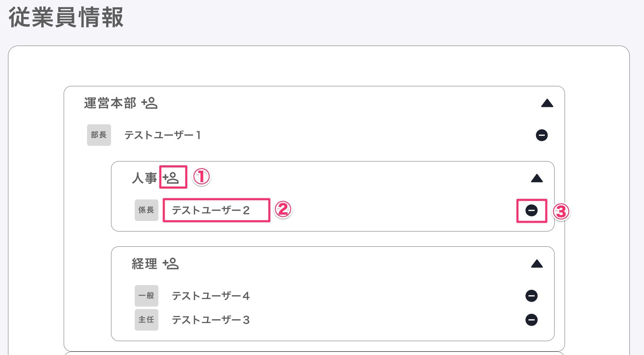644x355 pixels.
Task: Remove テストユーザー4 with minus icon
Action: point(532,296)
